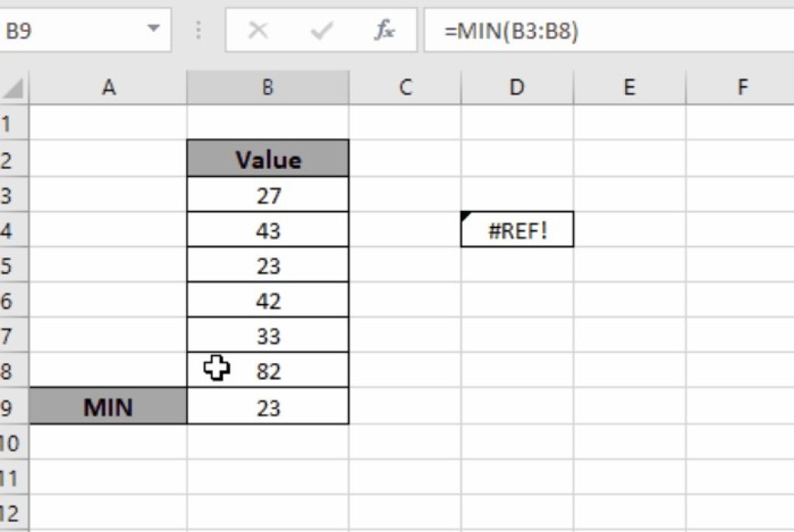Screen dimensions: 794x532
Task: Click the Value header cell in column B
Action: point(268,159)
